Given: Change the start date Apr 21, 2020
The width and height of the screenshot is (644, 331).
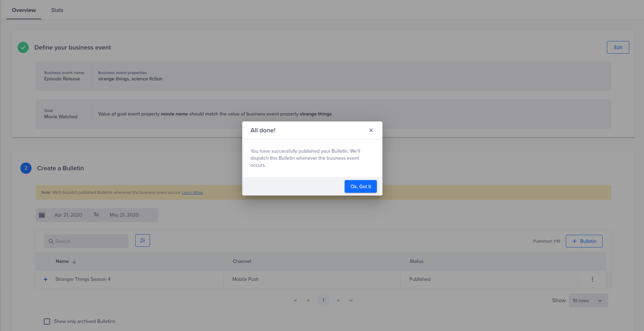Looking at the screenshot, I should 68,215.
